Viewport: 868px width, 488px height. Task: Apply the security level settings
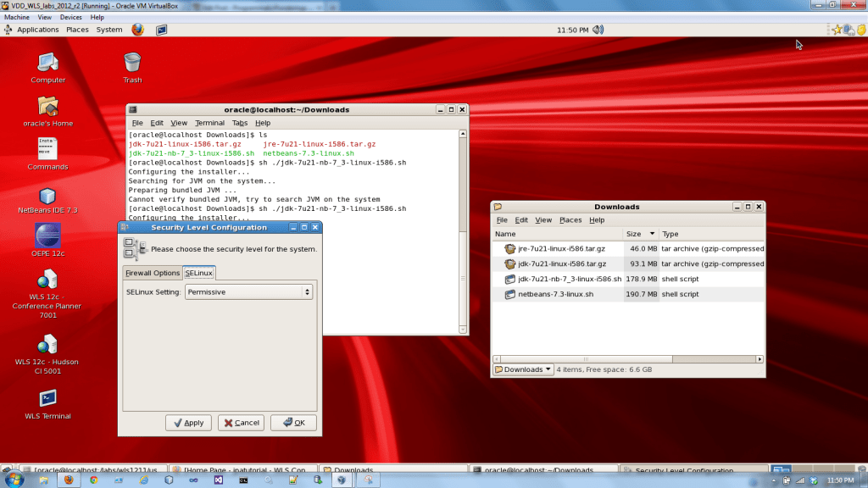[x=188, y=422]
